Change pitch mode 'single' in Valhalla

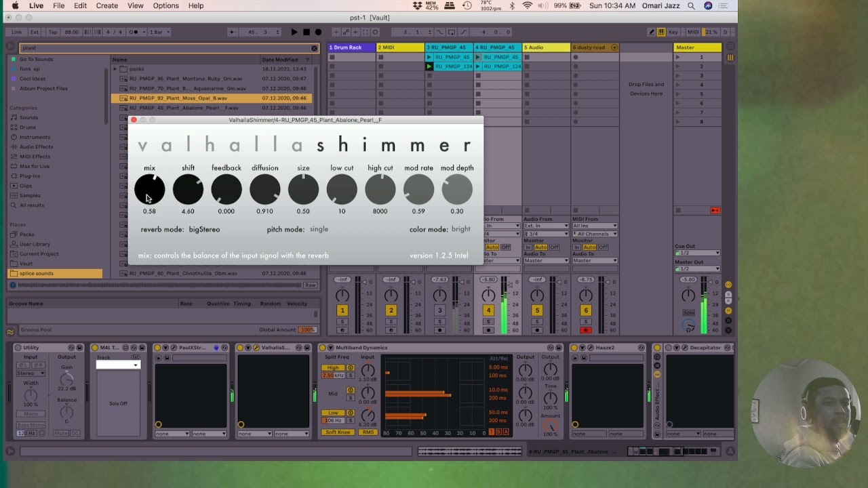coord(319,229)
